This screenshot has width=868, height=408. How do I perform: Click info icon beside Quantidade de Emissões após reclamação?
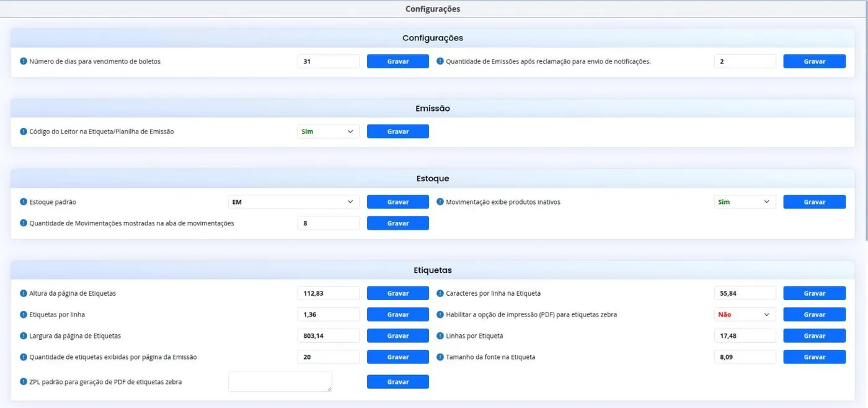tap(440, 61)
